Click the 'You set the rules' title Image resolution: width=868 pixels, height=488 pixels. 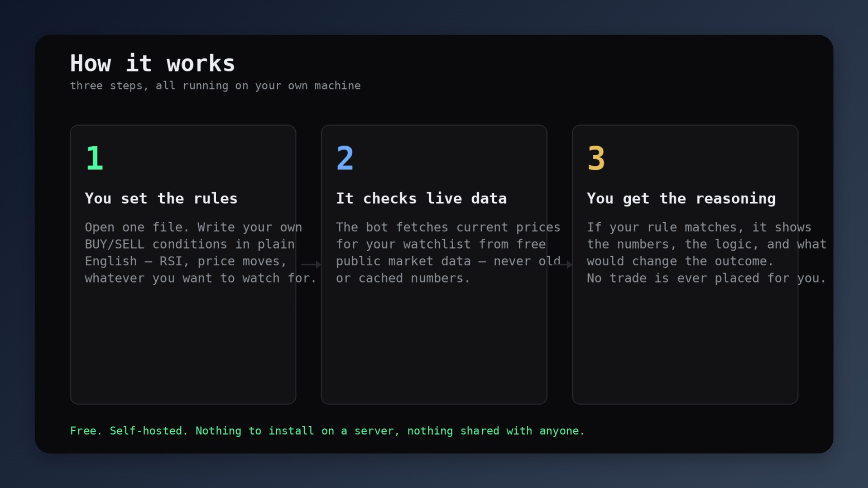pos(161,199)
